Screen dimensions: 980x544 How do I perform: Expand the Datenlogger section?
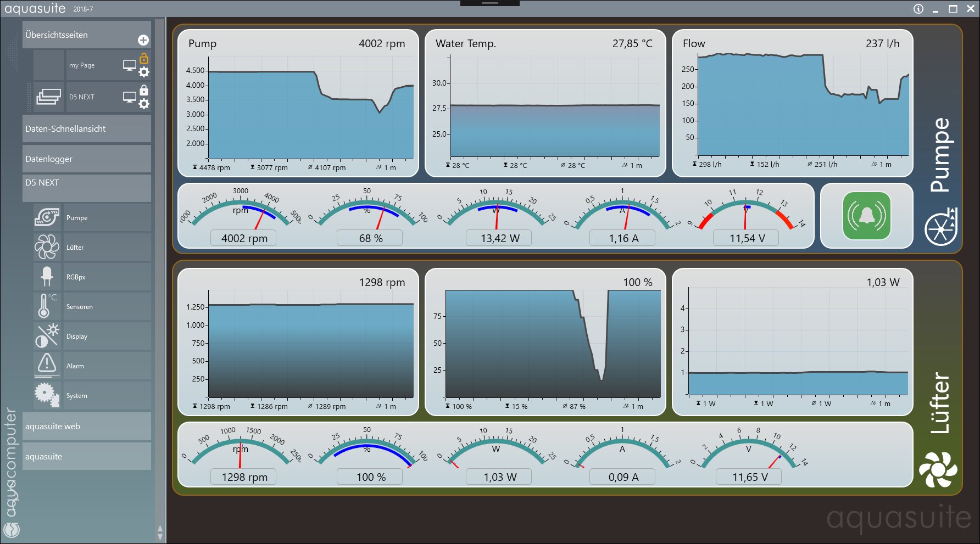[86, 159]
